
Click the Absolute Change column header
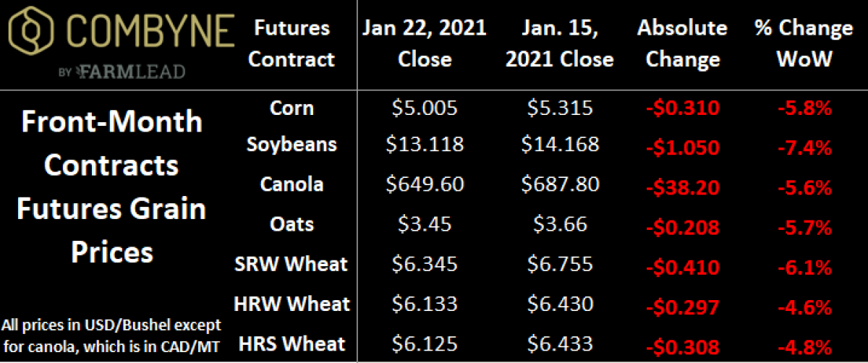click(682, 43)
